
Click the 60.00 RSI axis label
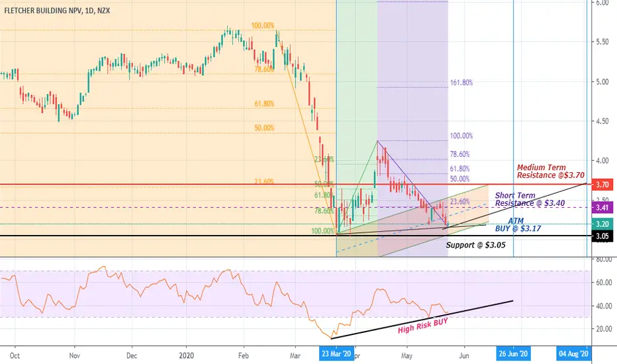coord(604,283)
